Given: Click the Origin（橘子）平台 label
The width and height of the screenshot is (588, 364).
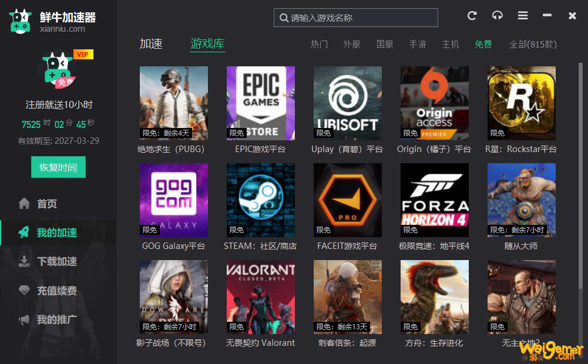Looking at the screenshot, I should tap(434, 149).
